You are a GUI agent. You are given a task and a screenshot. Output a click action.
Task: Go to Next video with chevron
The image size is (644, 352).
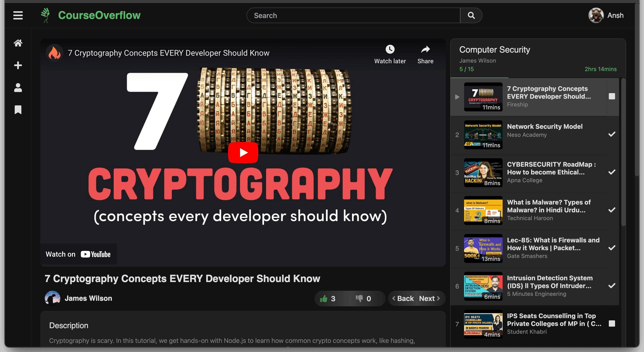pyautogui.click(x=430, y=299)
